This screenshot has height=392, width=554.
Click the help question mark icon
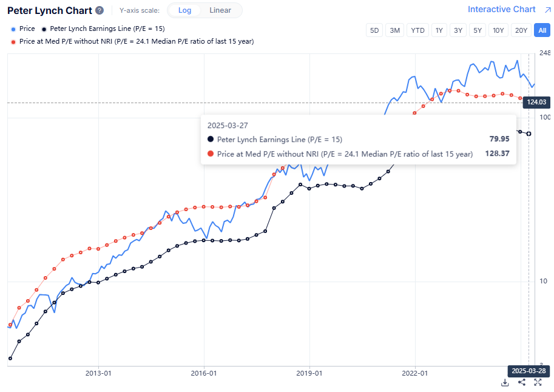[100, 11]
